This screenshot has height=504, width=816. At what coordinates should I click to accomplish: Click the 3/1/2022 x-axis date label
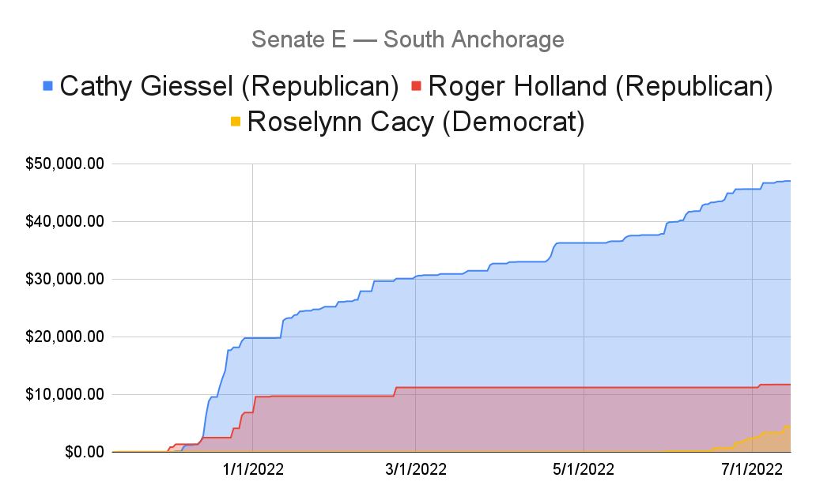pyautogui.click(x=416, y=470)
